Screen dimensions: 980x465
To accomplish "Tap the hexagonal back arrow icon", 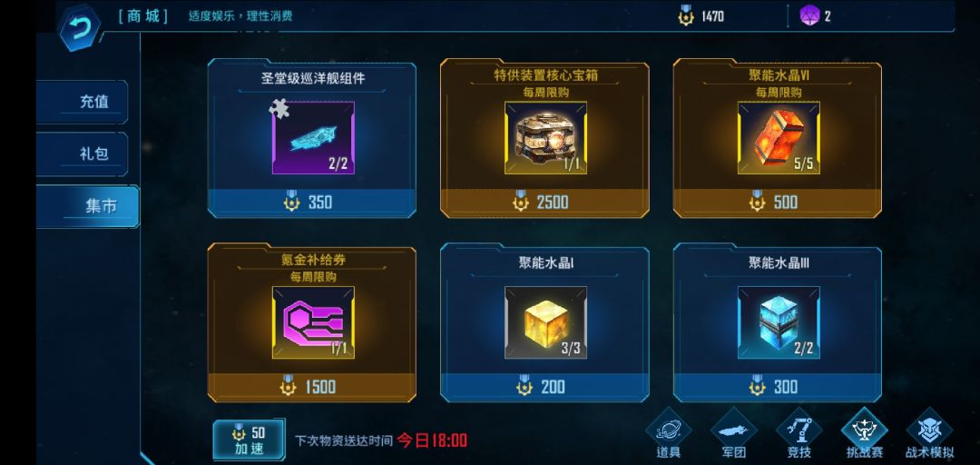I will tap(79, 27).
